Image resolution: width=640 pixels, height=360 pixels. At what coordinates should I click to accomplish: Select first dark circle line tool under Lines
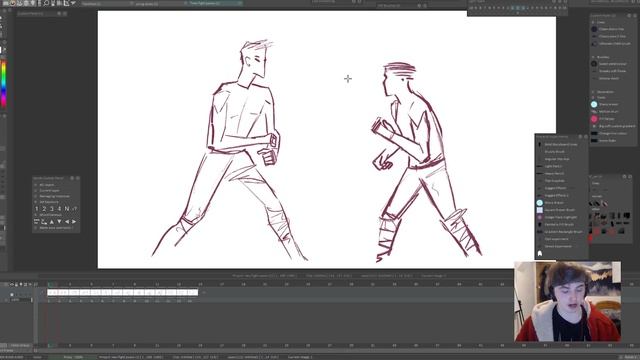pos(594,29)
